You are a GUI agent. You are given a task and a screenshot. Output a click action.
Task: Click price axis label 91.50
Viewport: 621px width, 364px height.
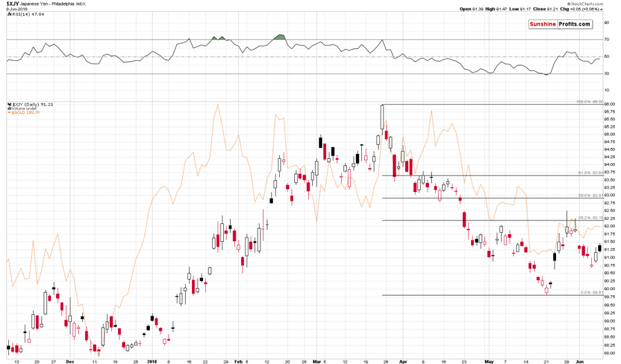coord(609,242)
